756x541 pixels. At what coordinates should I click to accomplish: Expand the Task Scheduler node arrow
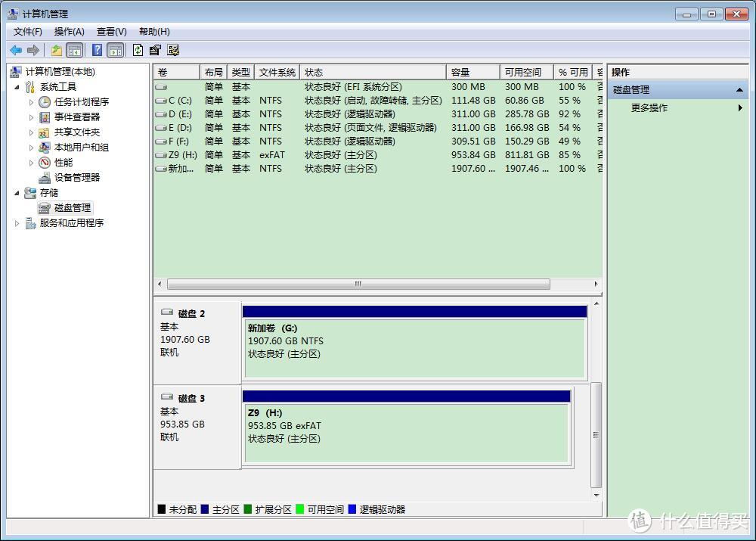point(31,102)
